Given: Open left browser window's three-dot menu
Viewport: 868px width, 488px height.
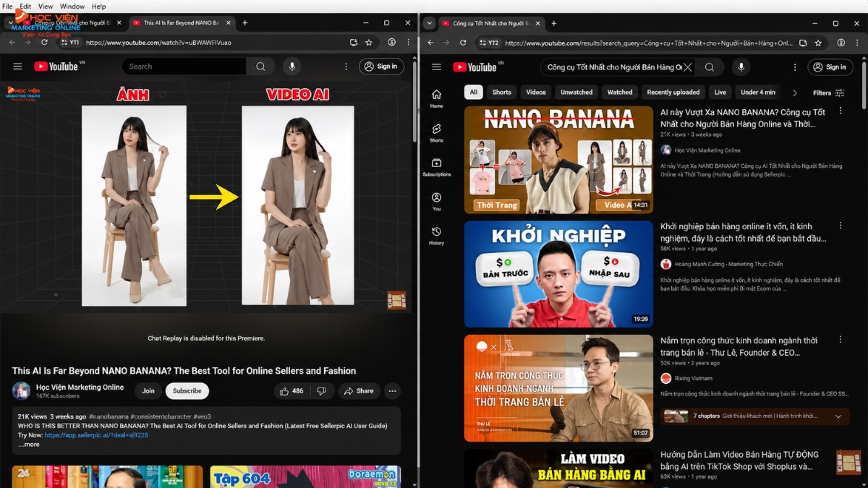Looking at the screenshot, I should pyautogui.click(x=409, y=43).
